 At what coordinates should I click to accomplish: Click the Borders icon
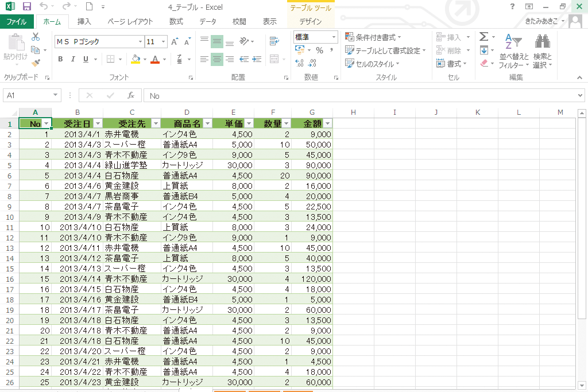(x=110, y=59)
